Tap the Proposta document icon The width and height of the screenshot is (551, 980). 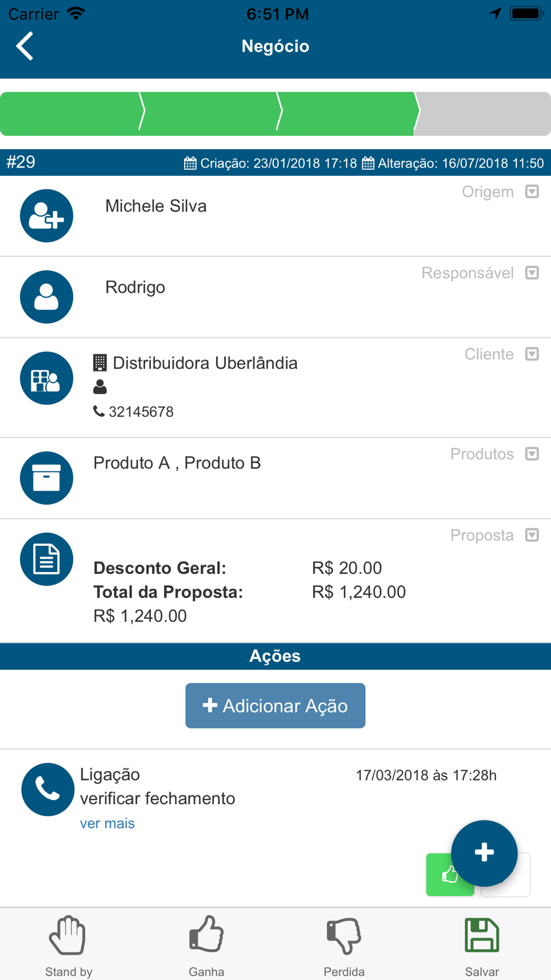pos(46,559)
